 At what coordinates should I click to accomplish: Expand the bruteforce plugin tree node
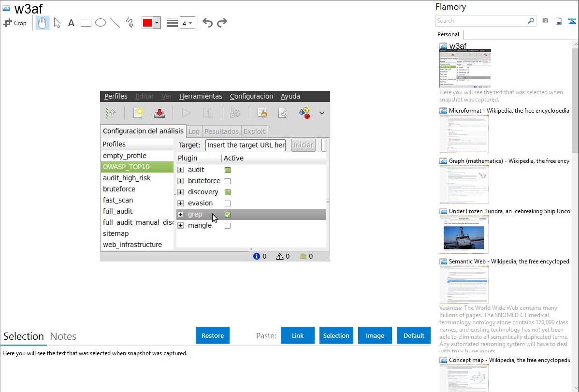[x=181, y=181]
